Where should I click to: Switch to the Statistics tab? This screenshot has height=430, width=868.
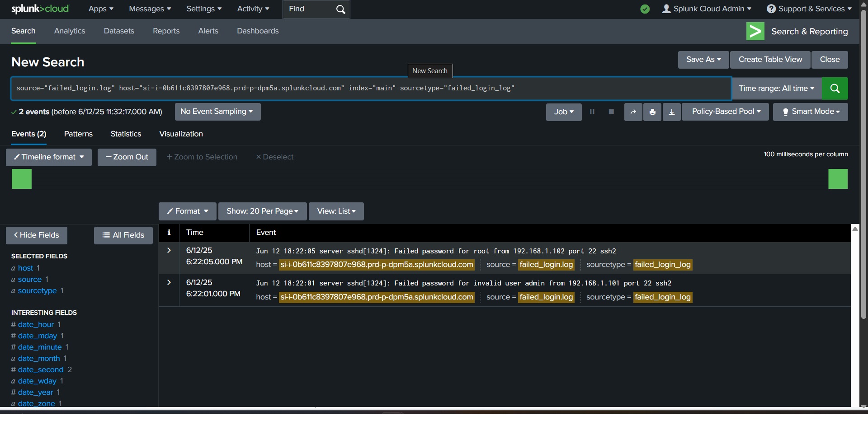point(126,134)
